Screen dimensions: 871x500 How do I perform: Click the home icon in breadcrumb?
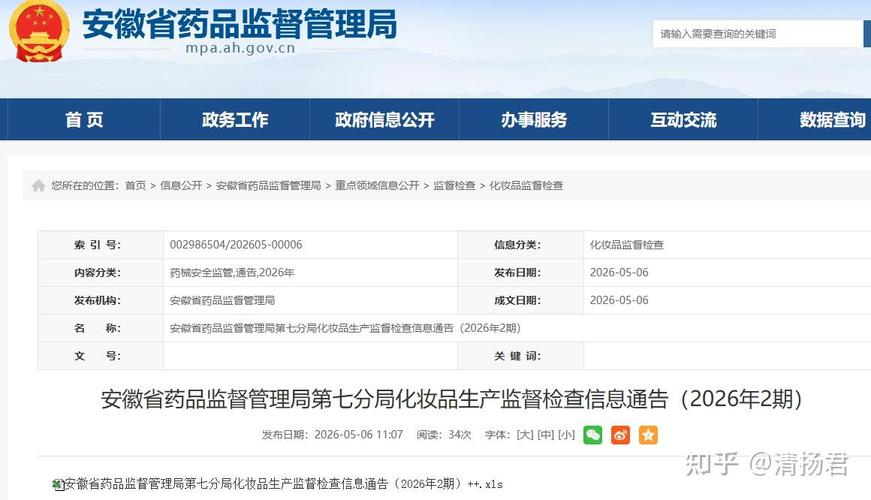click(38, 186)
